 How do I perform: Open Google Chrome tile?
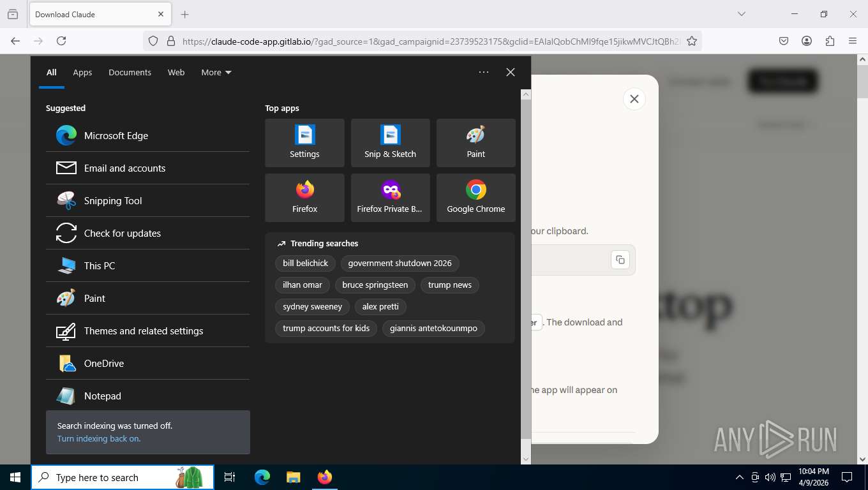475,198
